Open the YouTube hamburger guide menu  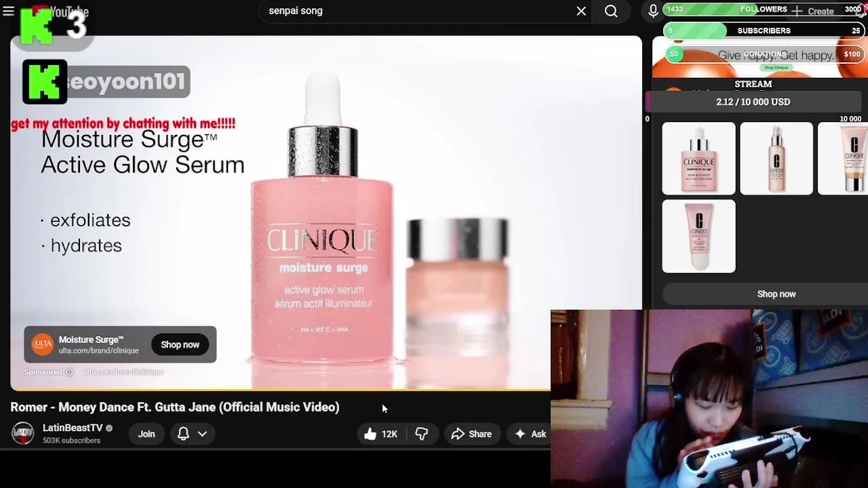tap(8, 11)
